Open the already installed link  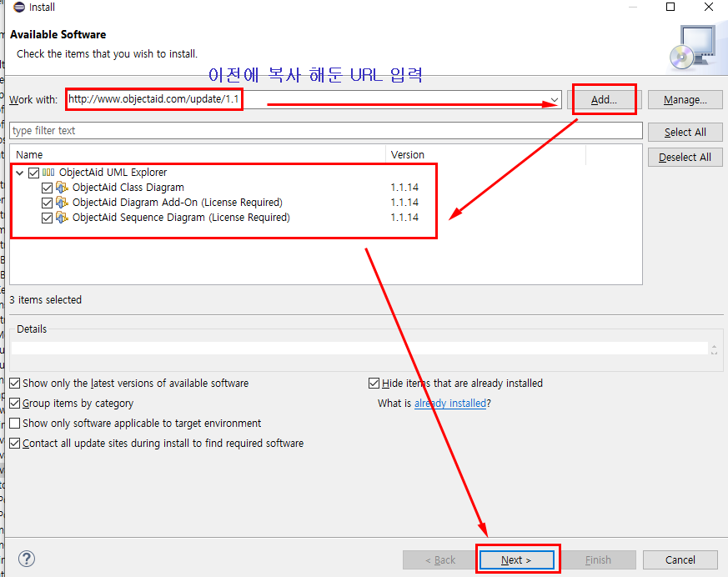(x=450, y=403)
